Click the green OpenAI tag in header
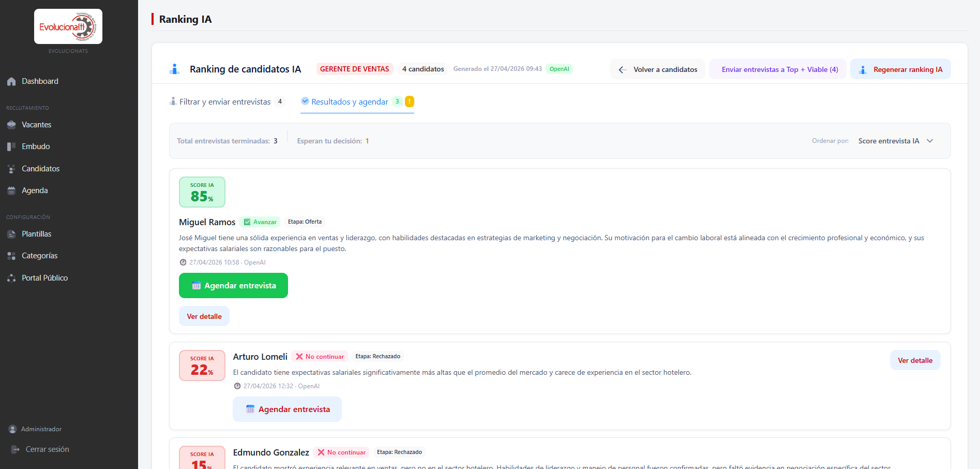This screenshot has height=469, width=980. [x=559, y=69]
